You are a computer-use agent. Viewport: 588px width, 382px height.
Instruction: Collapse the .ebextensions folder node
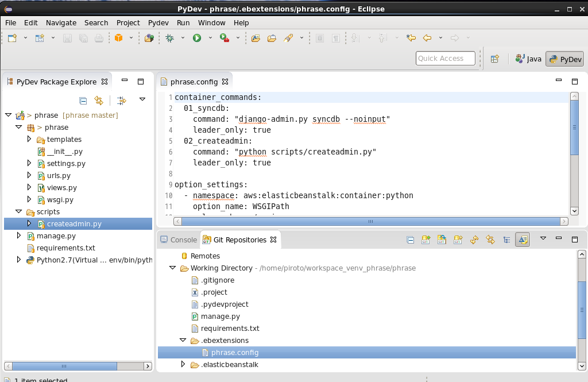tap(183, 340)
